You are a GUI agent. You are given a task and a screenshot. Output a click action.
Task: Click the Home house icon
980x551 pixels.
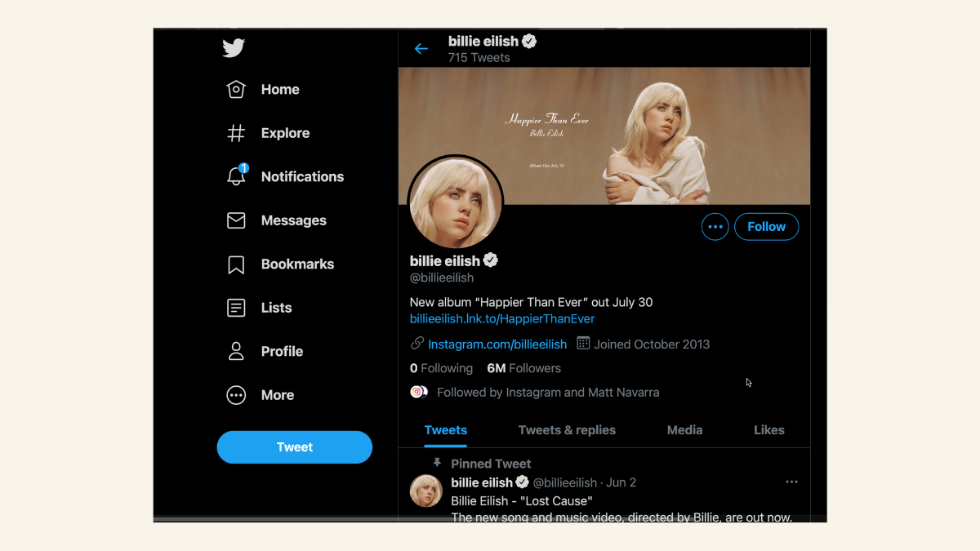click(236, 90)
